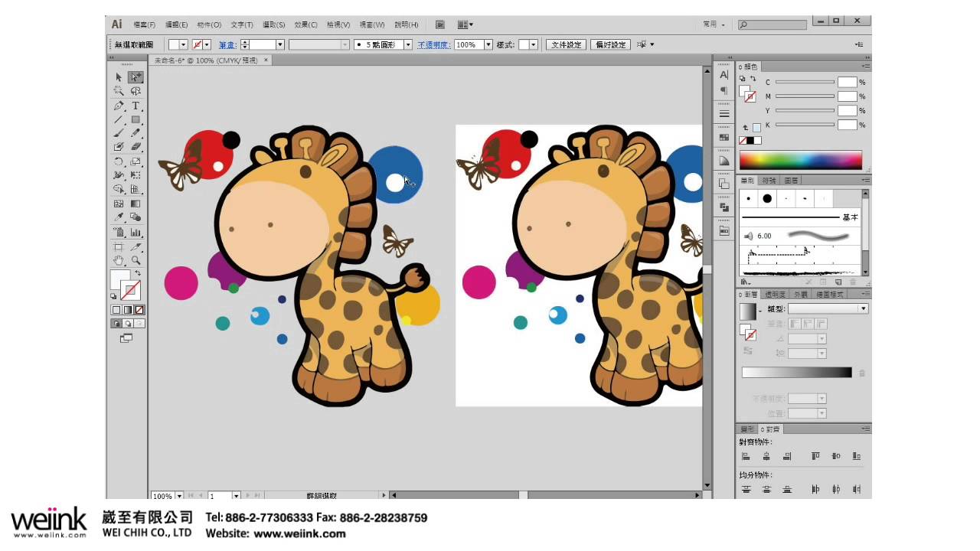Select the Artboard tool
Screen dimensions: 980x551
click(x=119, y=247)
